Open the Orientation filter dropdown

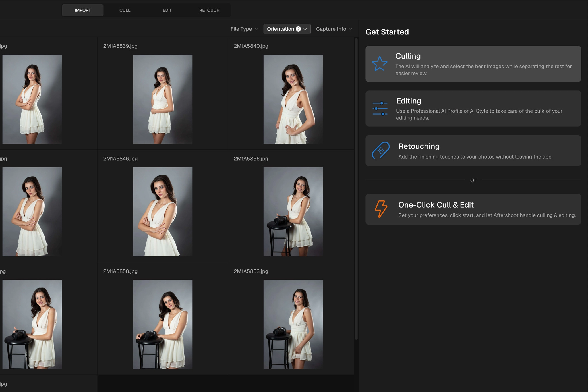coord(287,29)
